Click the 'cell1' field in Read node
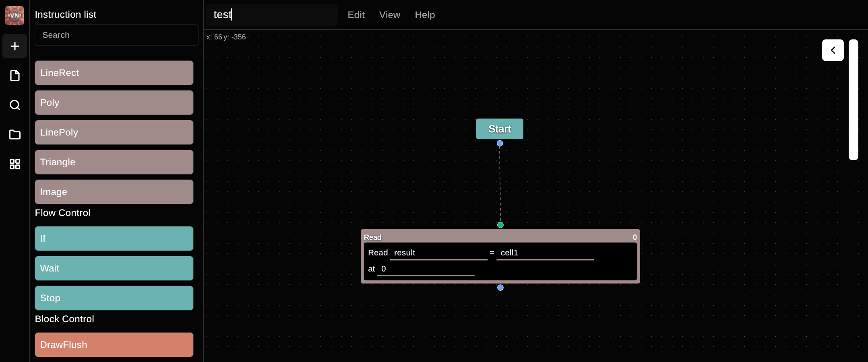The image size is (868, 362). click(x=545, y=253)
